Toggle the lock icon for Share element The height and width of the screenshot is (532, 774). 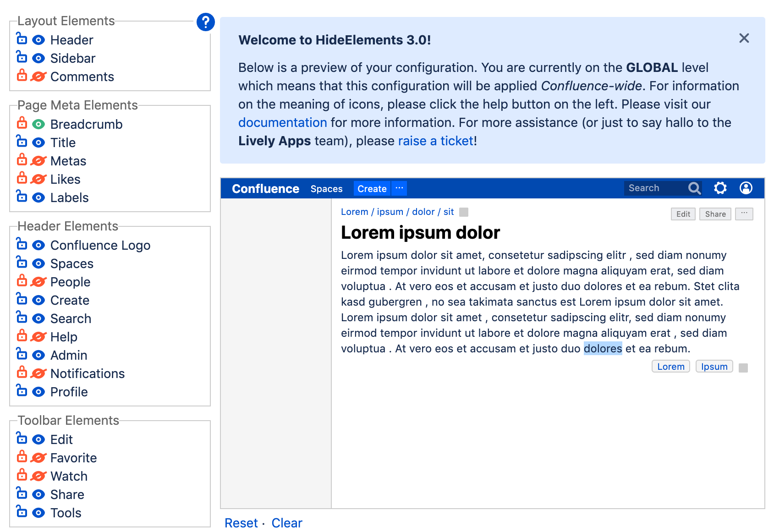click(x=22, y=493)
